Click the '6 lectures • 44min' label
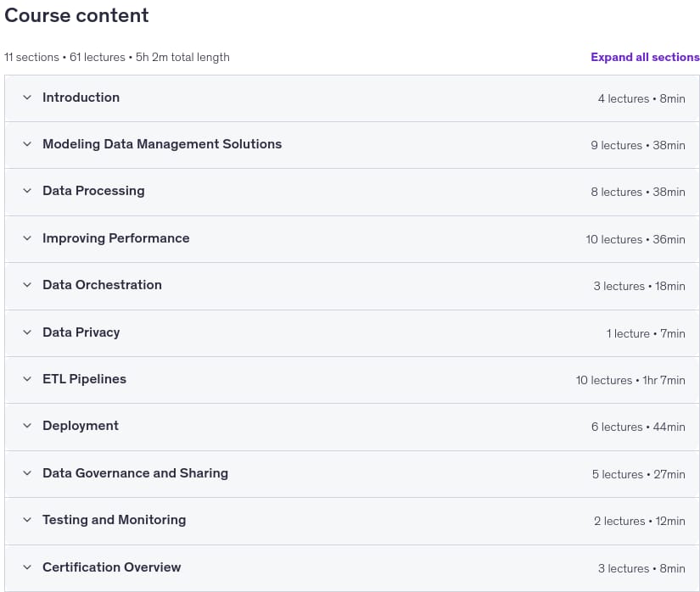700x592 pixels. tap(638, 427)
